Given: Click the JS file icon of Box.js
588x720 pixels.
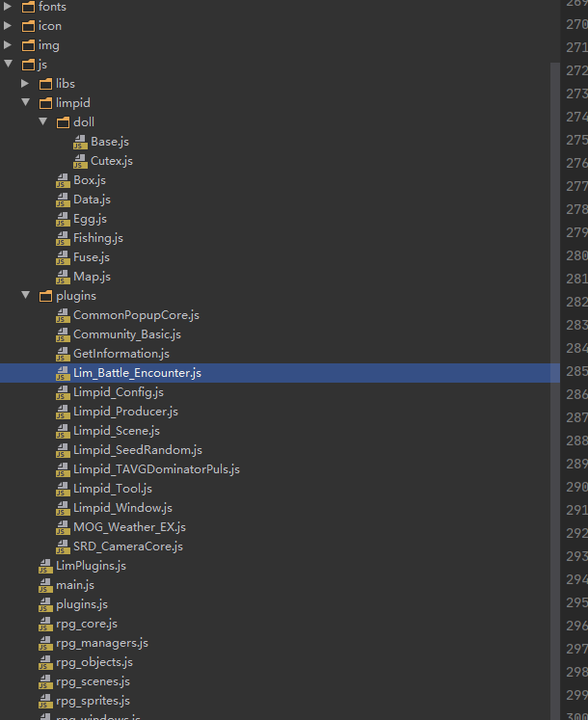Looking at the screenshot, I should click(x=63, y=180).
